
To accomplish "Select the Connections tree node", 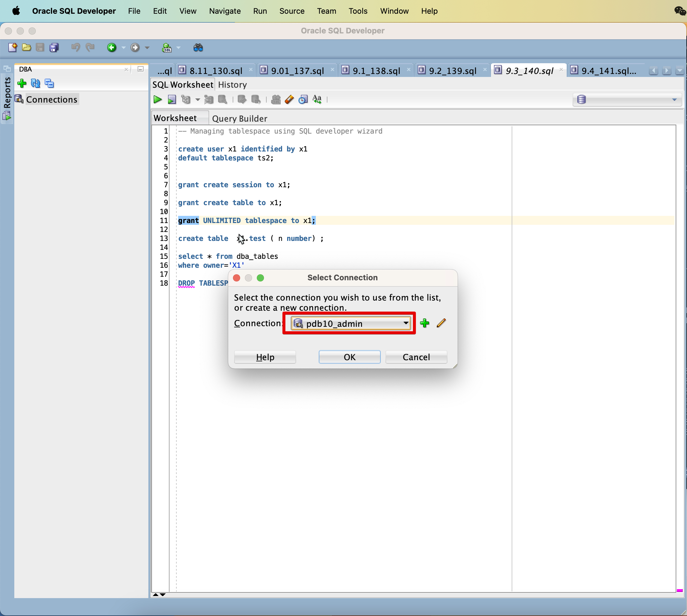I will point(52,100).
